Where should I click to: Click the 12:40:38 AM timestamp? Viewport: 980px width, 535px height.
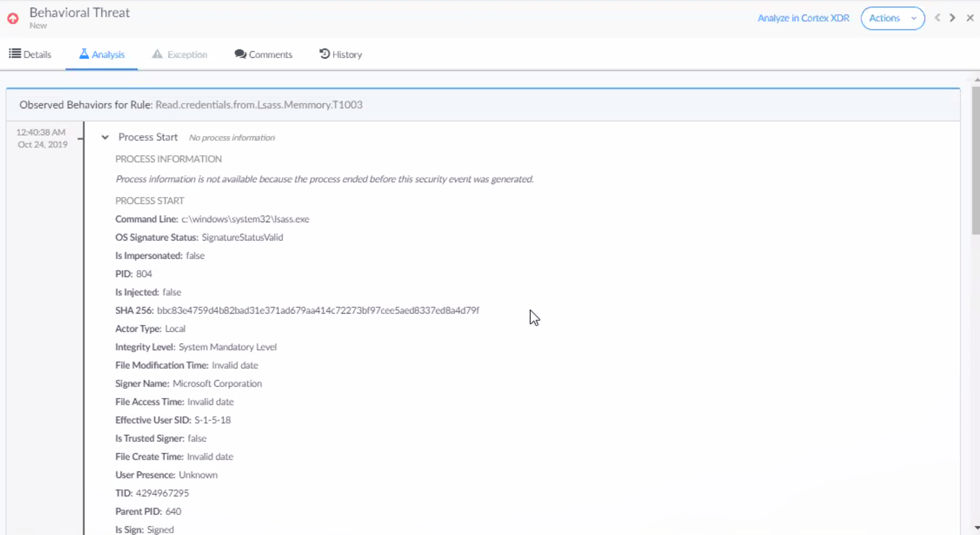coord(41,132)
